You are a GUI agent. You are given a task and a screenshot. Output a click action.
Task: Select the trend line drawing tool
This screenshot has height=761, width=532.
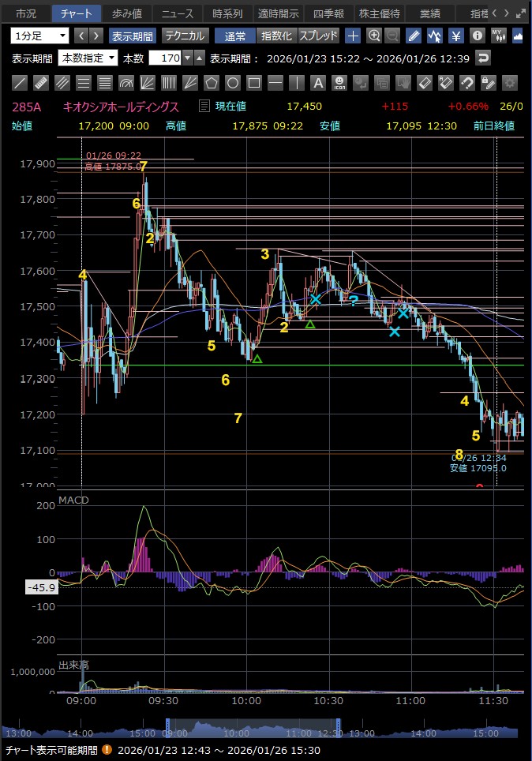tap(21, 83)
